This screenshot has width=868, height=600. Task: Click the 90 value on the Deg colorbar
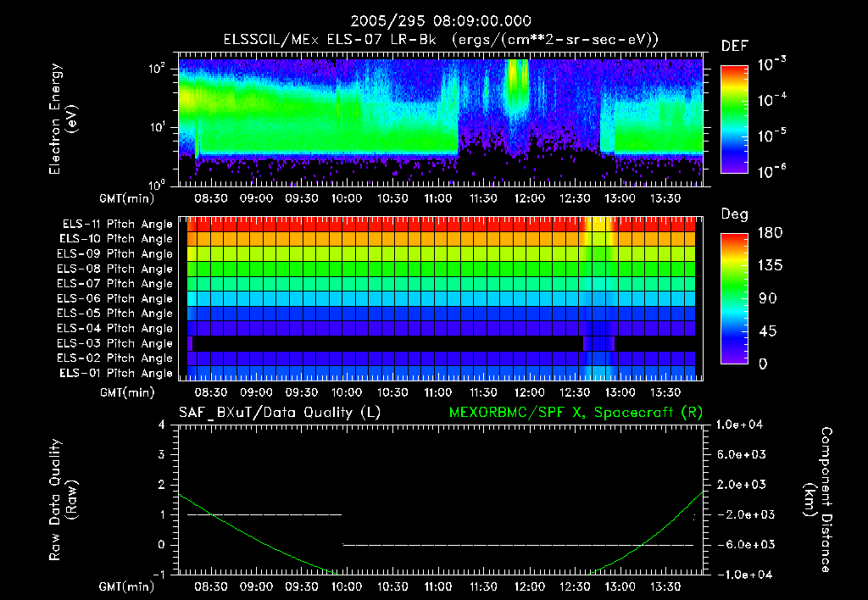768,298
